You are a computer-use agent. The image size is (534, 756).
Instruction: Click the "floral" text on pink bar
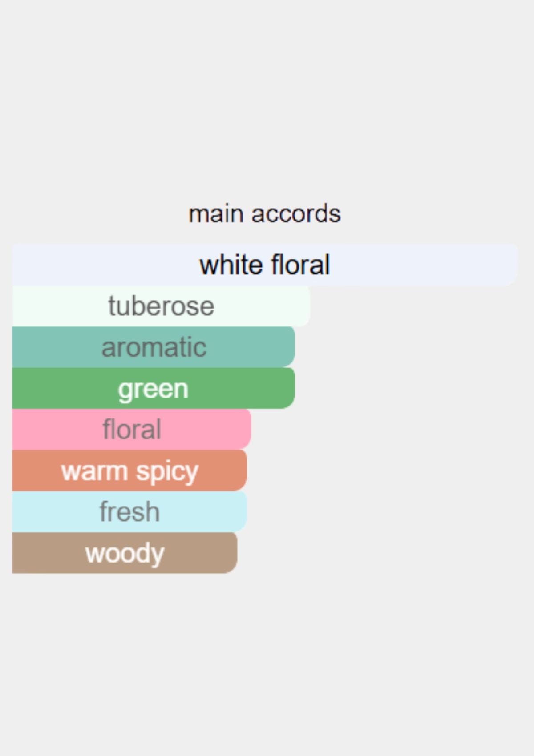click(132, 430)
